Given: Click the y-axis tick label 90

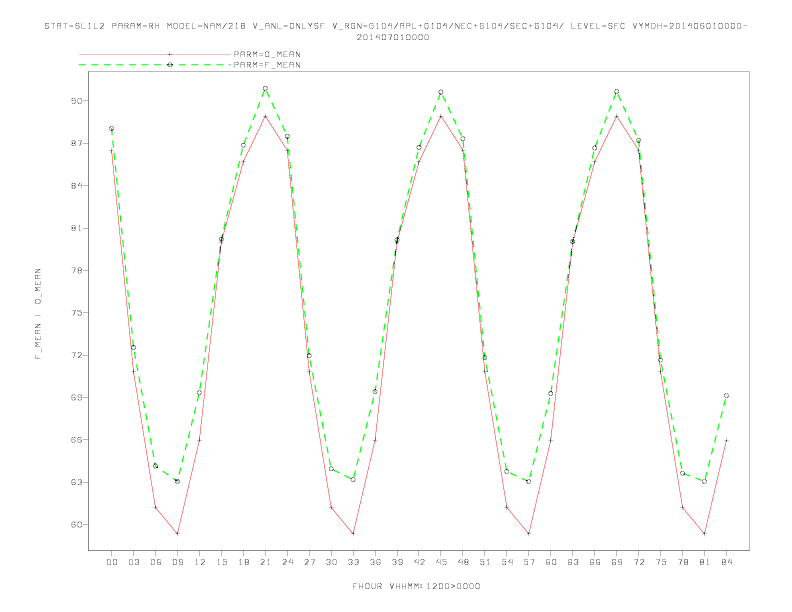Looking at the screenshot, I should [x=76, y=101].
